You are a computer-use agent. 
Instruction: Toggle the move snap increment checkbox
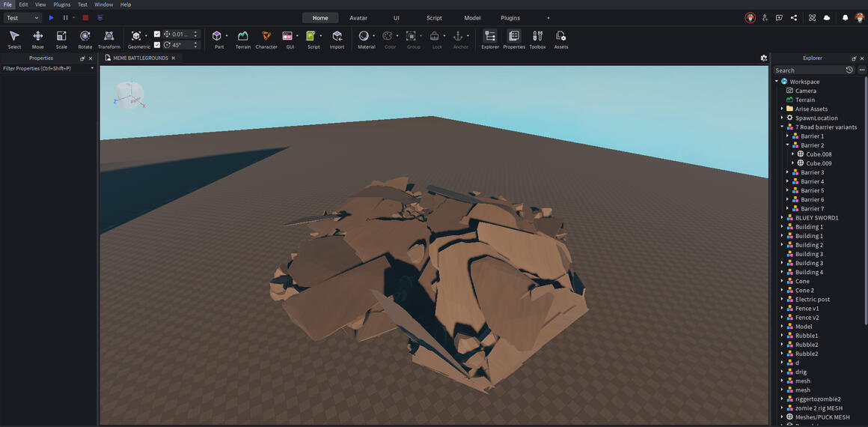(157, 34)
